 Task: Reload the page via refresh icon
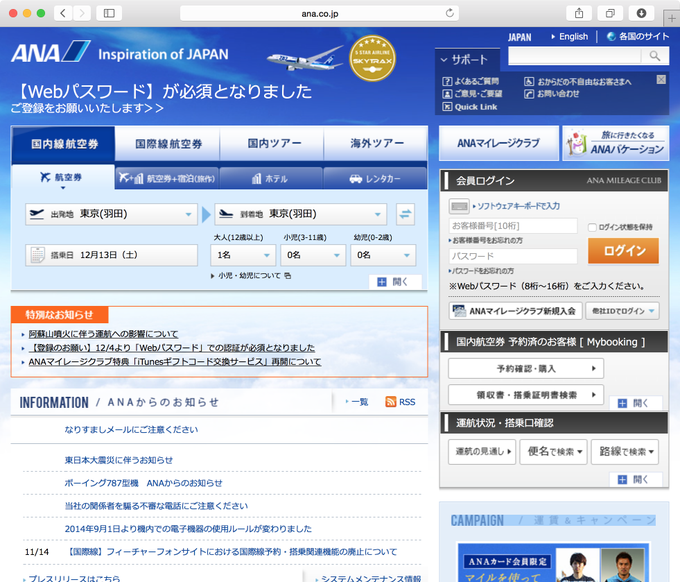tap(450, 13)
